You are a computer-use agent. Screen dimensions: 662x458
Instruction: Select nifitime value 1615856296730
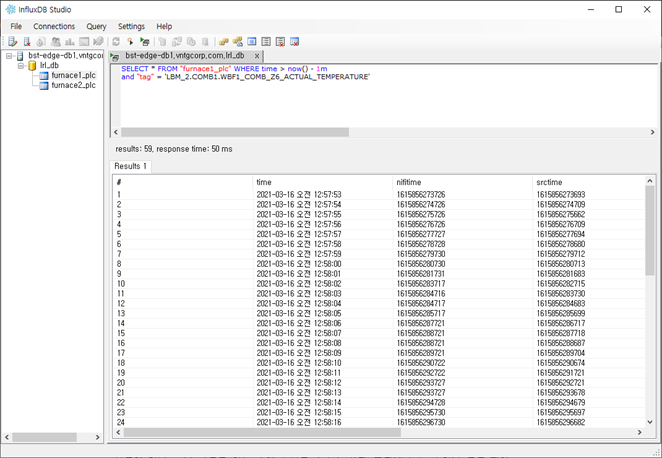[x=421, y=422]
